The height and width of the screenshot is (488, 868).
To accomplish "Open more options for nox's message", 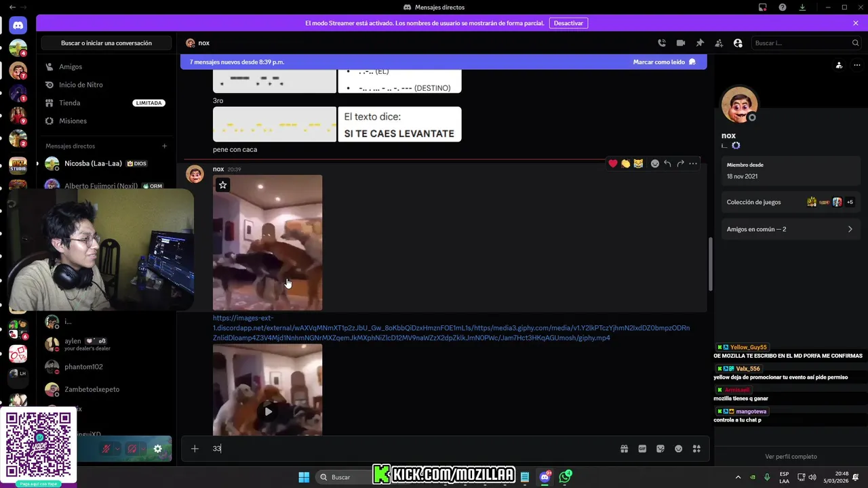I will pyautogui.click(x=693, y=163).
